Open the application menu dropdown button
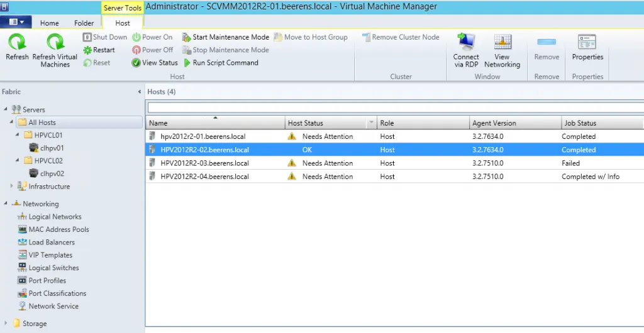 (x=16, y=22)
